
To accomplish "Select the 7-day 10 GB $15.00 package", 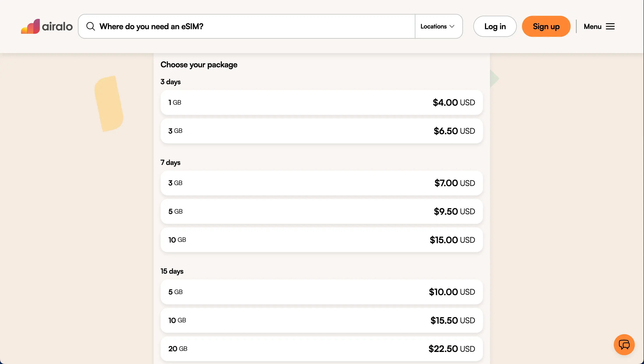I will coord(322,240).
